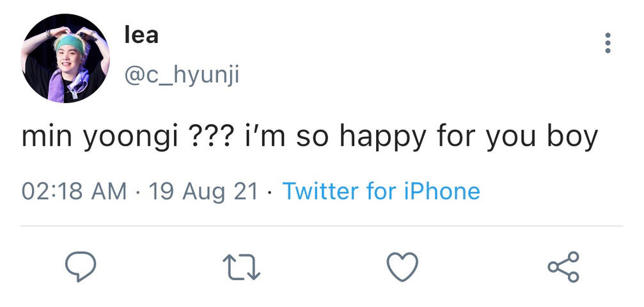Open the three-dot more options menu
This screenshot has width=644, height=307.
[x=607, y=43]
